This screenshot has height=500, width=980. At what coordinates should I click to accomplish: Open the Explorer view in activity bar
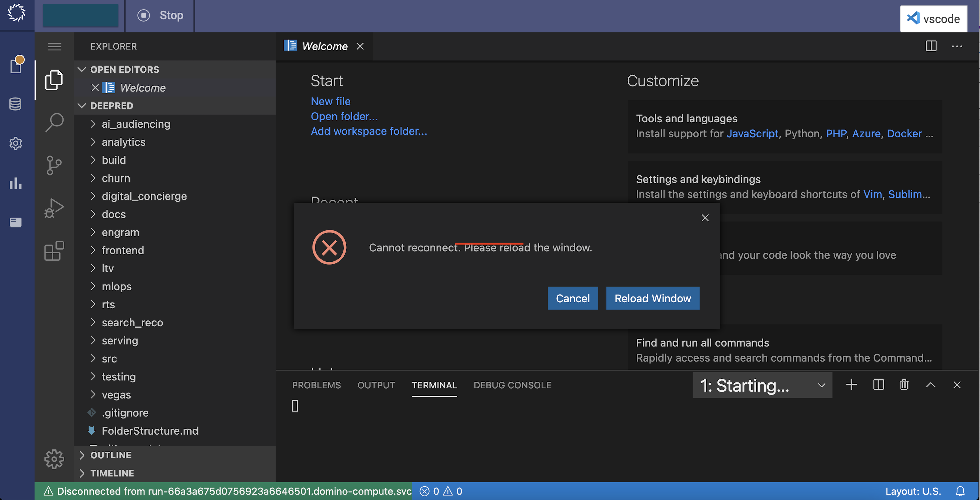click(x=54, y=80)
